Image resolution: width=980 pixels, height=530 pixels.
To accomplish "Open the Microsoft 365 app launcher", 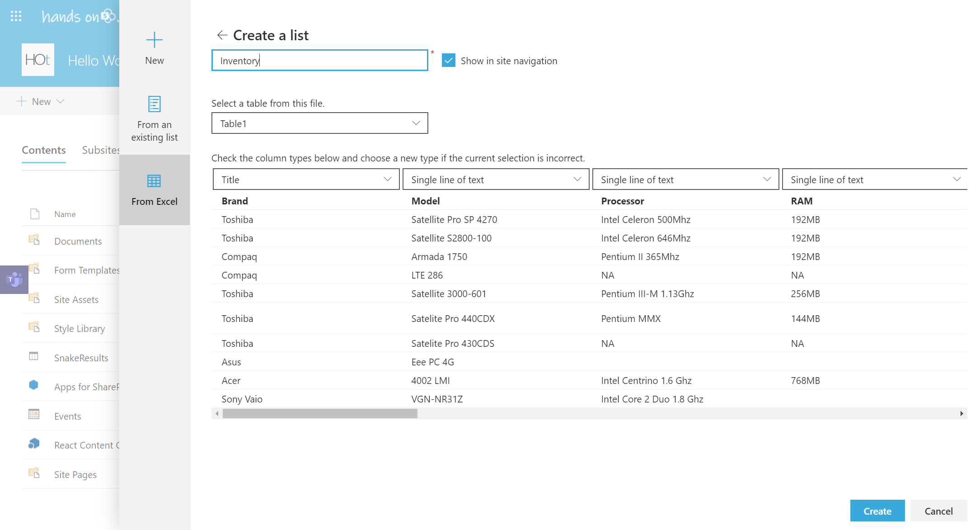I will [16, 16].
